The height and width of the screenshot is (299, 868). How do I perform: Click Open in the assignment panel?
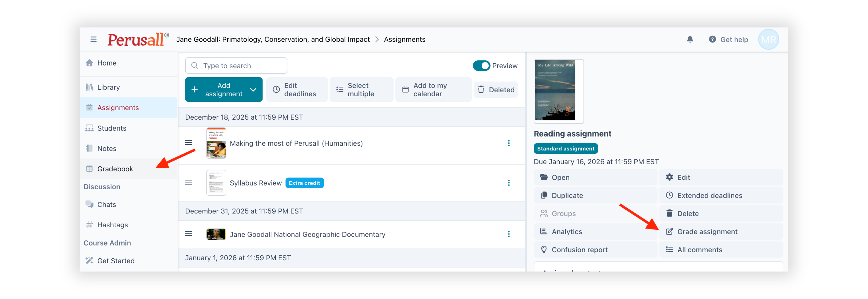pyautogui.click(x=595, y=177)
